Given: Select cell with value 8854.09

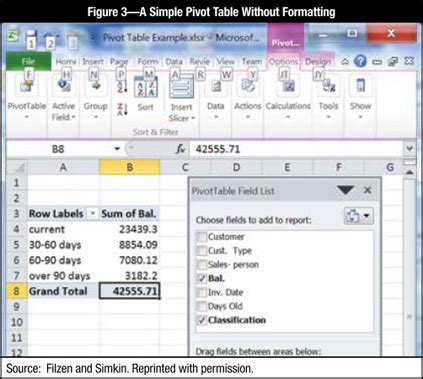Looking at the screenshot, I should tap(130, 245).
